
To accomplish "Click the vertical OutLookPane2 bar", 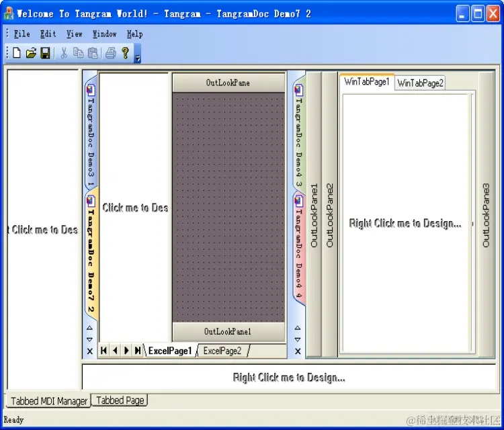I will click(329, 215).
